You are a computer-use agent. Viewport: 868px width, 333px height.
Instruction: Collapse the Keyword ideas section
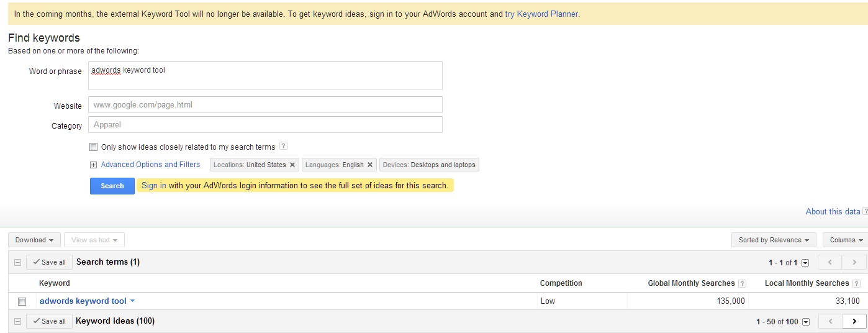pos(17,321)
